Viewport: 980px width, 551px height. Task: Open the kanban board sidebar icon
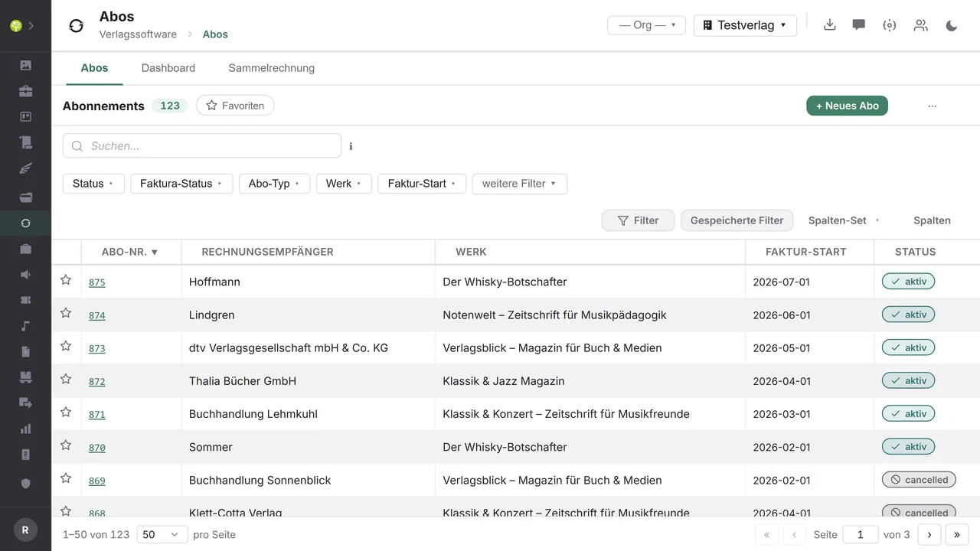tap(25, 116)
